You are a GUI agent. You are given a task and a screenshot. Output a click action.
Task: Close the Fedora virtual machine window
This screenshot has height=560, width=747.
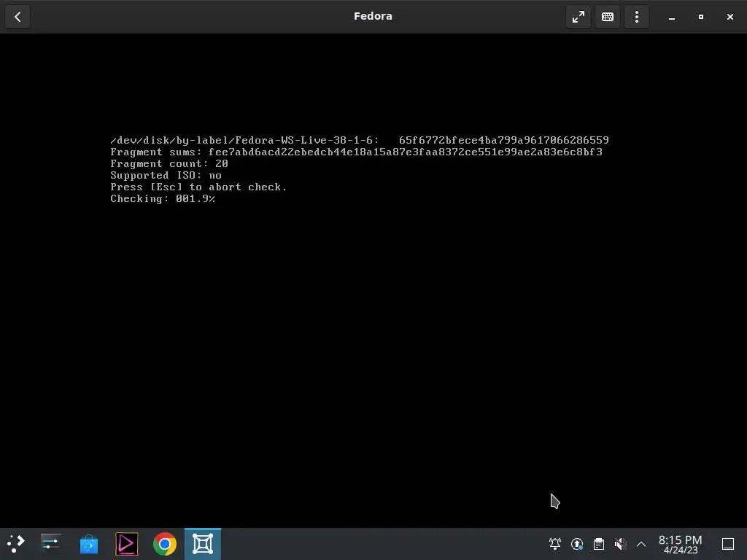(x=729, y=17)
